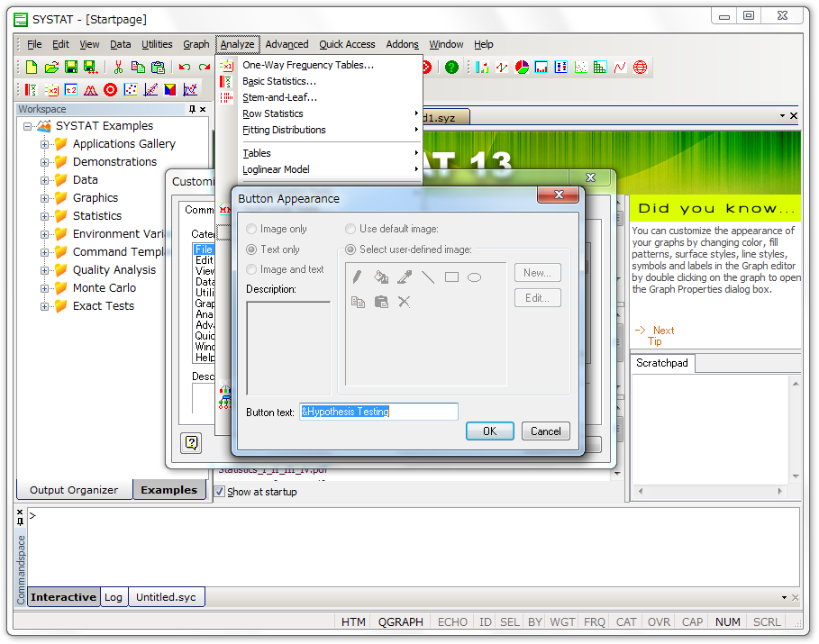Click the help question icon in Customize dialog
The image size is (819, 644).
192,443
